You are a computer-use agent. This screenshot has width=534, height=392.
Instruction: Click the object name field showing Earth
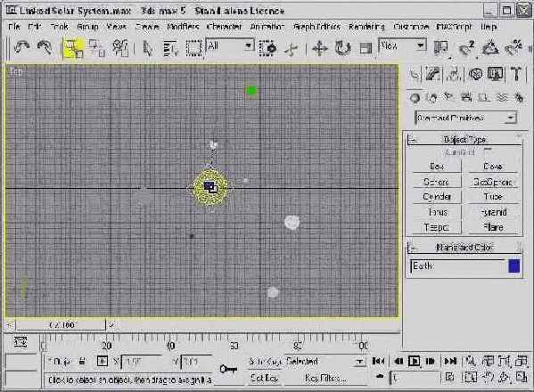click(x=458, y=266)
